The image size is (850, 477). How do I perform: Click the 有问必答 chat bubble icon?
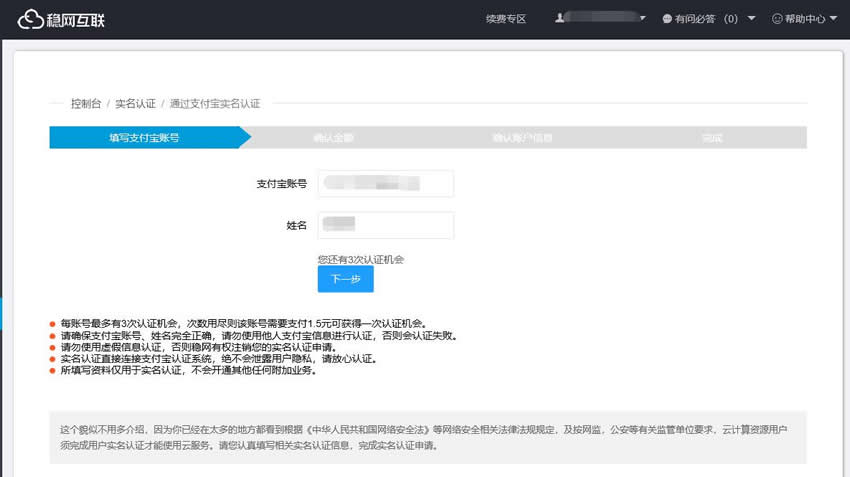[667, 19]
